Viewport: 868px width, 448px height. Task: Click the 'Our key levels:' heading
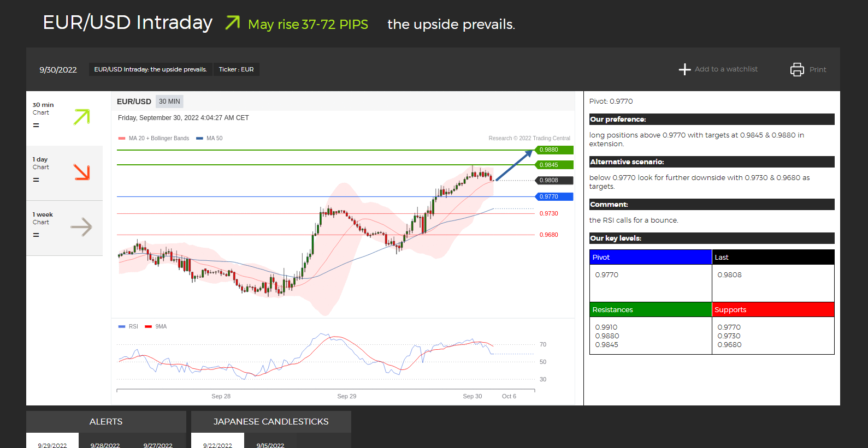(712, 238)
